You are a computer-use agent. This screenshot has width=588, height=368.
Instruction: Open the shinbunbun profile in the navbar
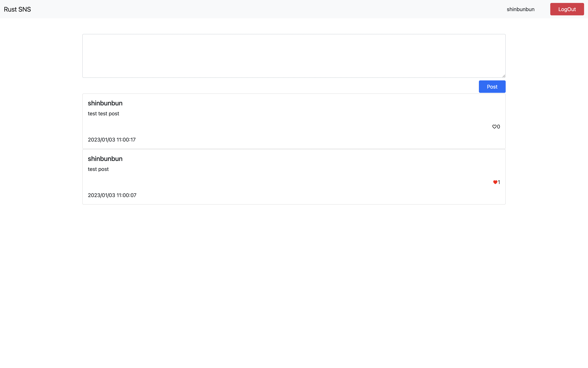click(x=520, y=9)
